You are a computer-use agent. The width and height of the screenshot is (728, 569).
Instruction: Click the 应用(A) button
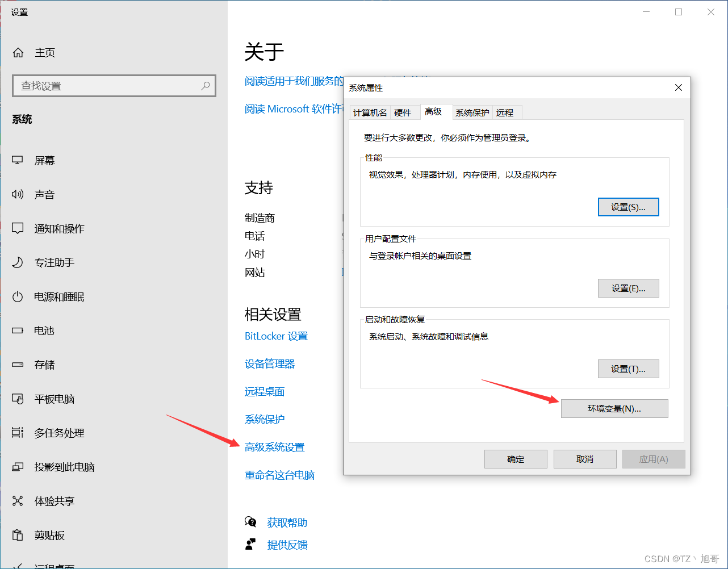(x=654, y=459)
